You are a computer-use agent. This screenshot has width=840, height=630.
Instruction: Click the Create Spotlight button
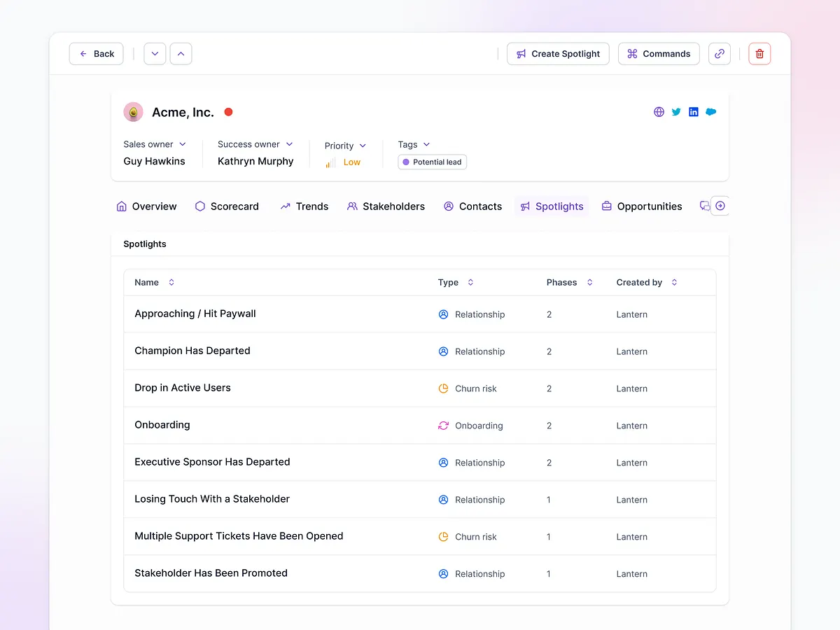click(x=558, y=54)
